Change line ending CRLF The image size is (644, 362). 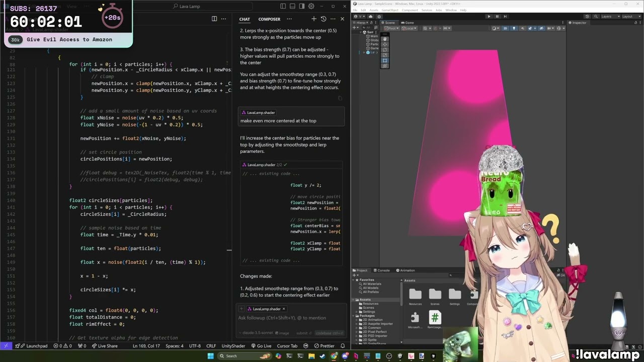click(211, 346)
